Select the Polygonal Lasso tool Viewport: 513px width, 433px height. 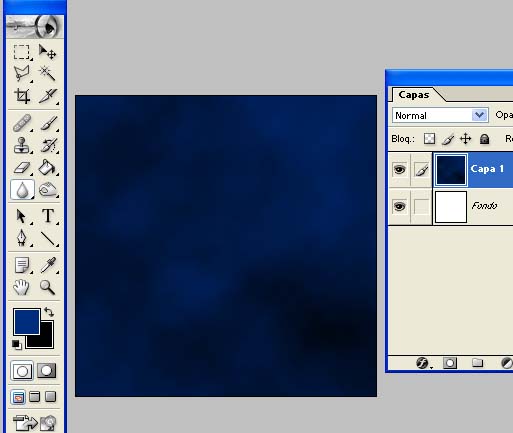tap(22, 73)
